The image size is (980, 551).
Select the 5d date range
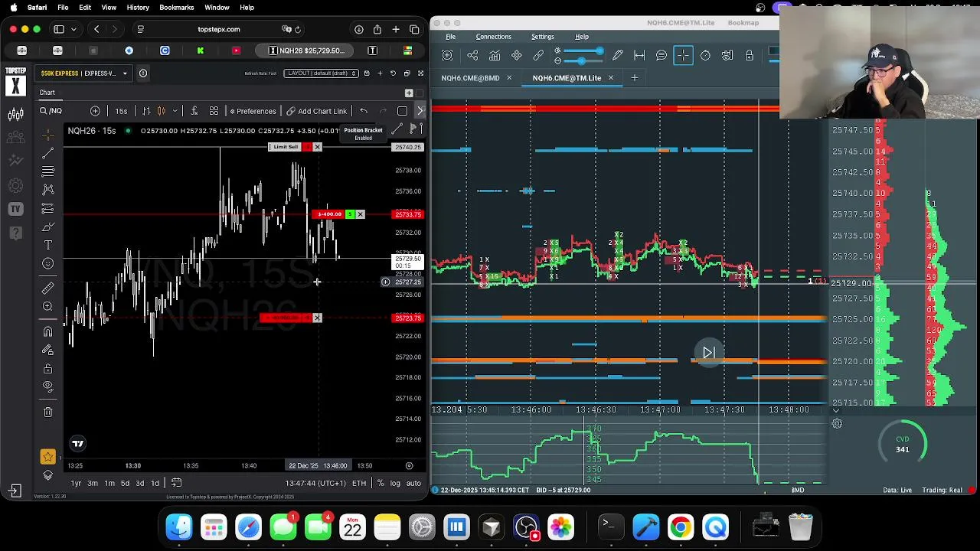pyautogui.click(x=125, y=483)
